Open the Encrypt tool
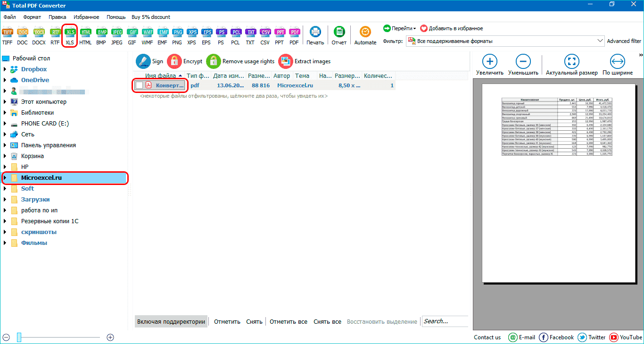 click(174, 61)
